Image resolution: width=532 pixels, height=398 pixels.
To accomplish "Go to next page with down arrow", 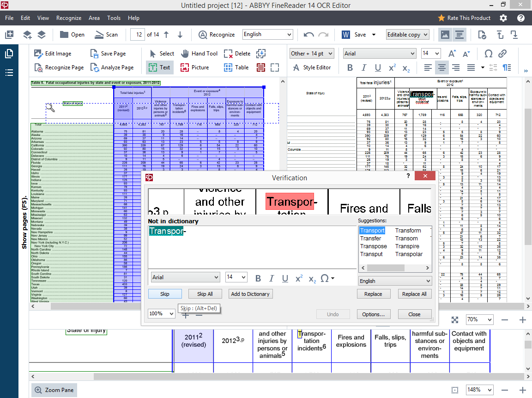I will (180, 34).
